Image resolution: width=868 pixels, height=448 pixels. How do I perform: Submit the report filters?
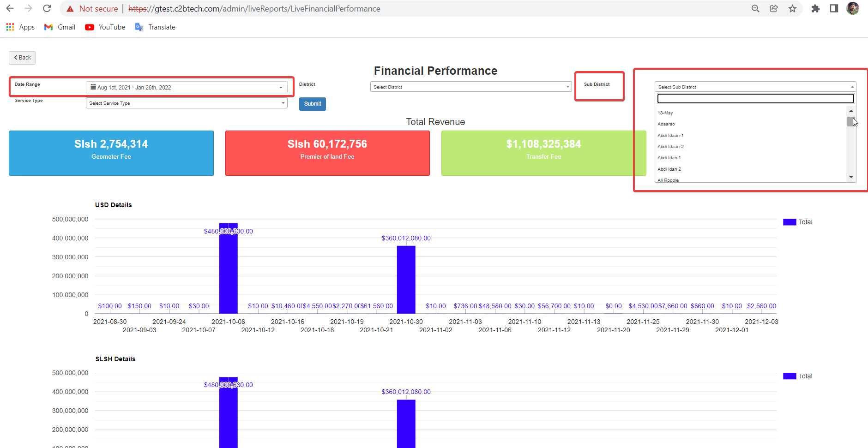coord(313,104)
